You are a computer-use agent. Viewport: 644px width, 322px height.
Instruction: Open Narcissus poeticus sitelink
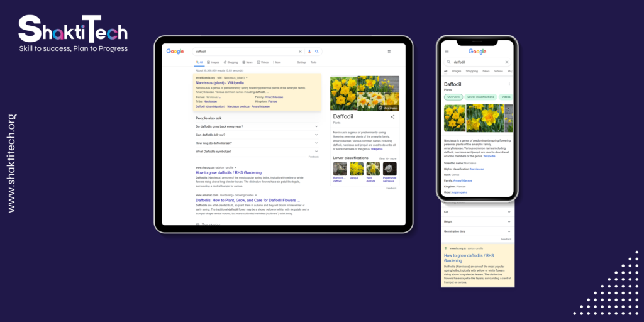click(238, 106)
